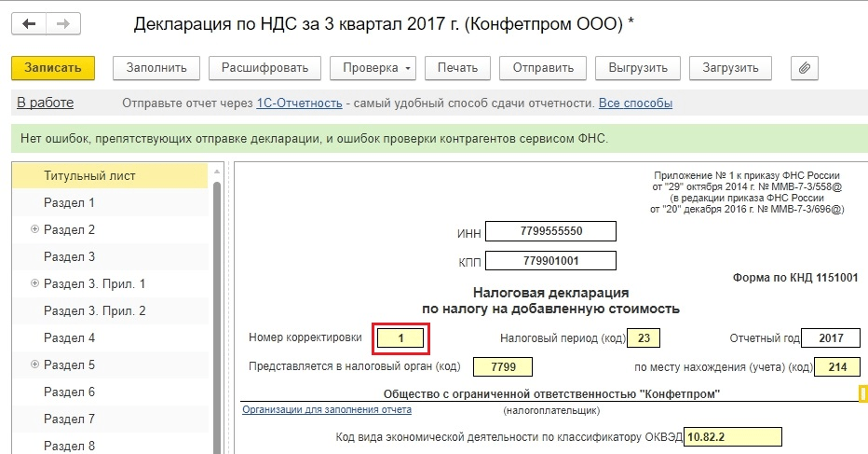Click the Выгрузить button
Viewport: 868px width, 454px height.
pyautogui.click(x=638, y=68)
